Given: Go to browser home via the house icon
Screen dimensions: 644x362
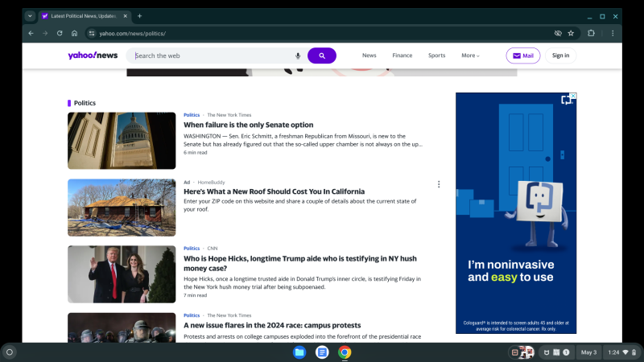Looking at the screenshot, I should tap(74, 33).
